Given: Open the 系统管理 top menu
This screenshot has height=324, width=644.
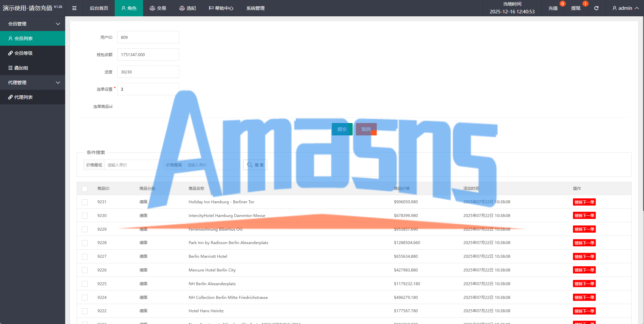Looking at the screenshot, I should click(x=256, y=8).
